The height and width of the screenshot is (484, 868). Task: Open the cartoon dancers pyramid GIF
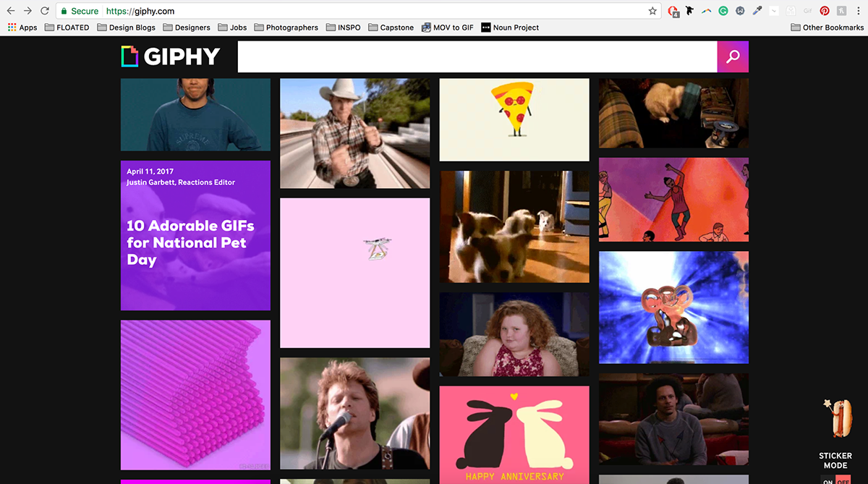point(673,200)
